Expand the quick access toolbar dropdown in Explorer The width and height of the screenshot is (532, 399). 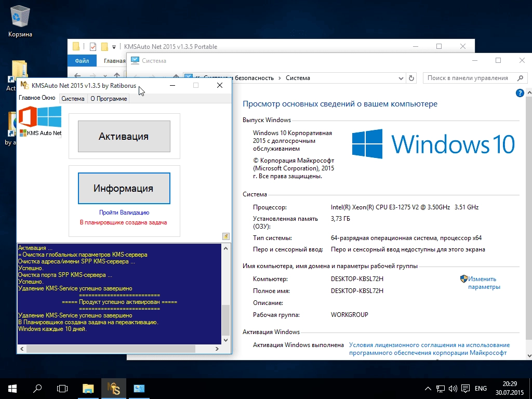pos(114,47)
